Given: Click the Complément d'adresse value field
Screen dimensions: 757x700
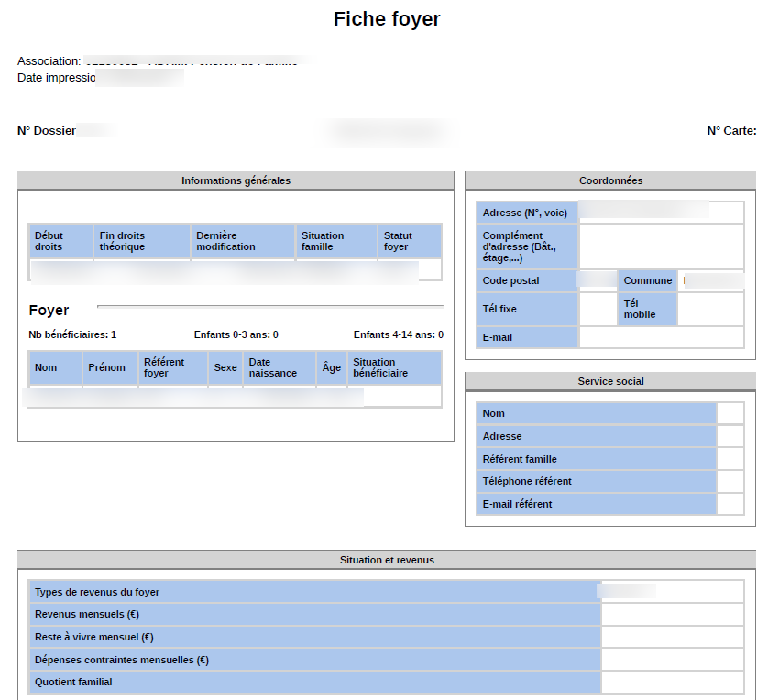Looking at the screenshot, I should point(661,246).
